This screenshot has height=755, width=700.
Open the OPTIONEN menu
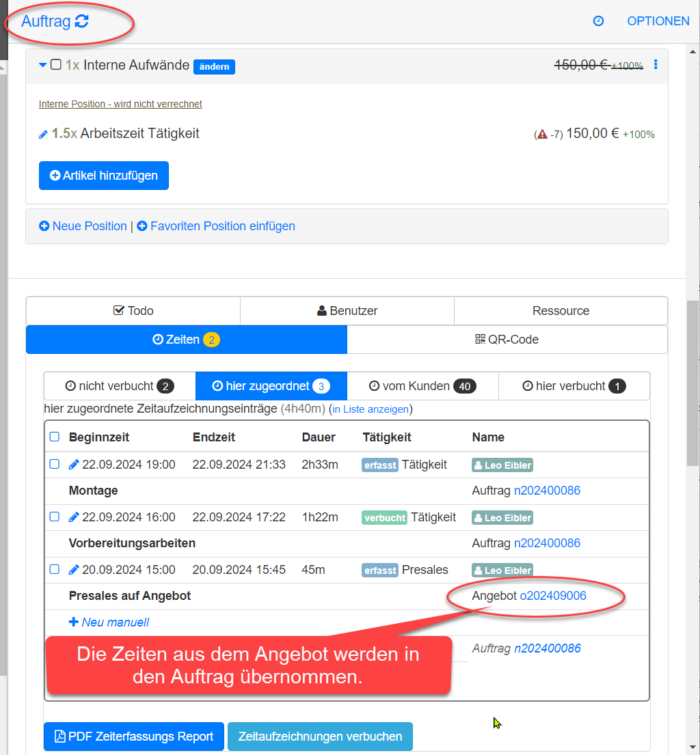(658, 21)
